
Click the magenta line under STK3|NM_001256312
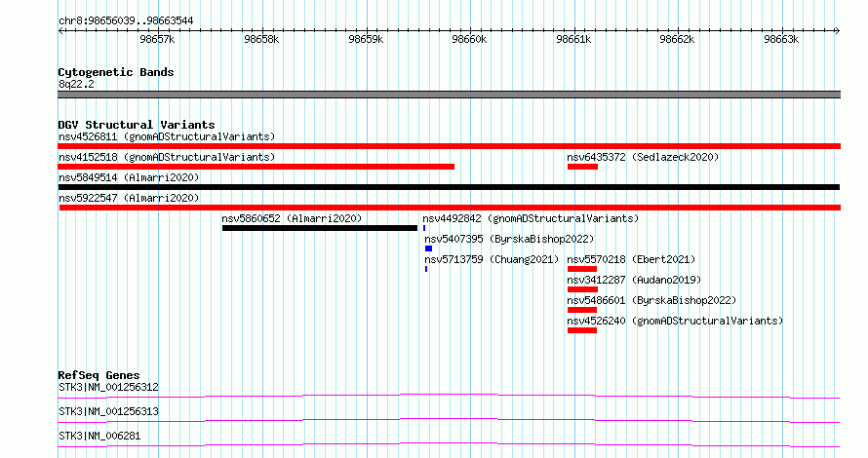coord(449,396)
